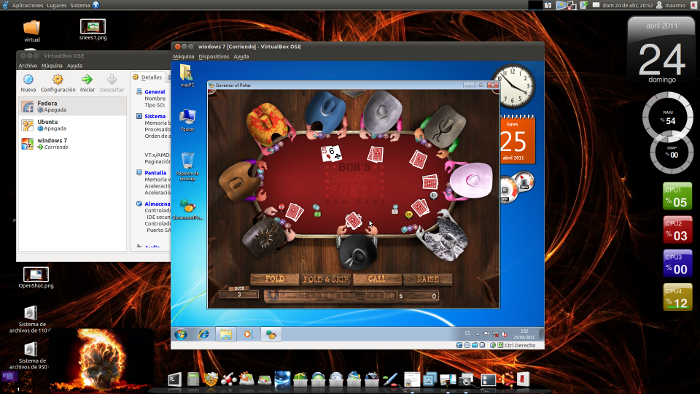700x394 pixels.
Task: Click the Nueva toolbar icon in VirtualBox
Action: (28, 83)
